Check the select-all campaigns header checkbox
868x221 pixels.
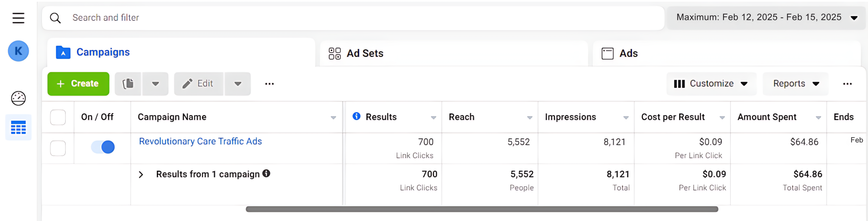(58, 117)
